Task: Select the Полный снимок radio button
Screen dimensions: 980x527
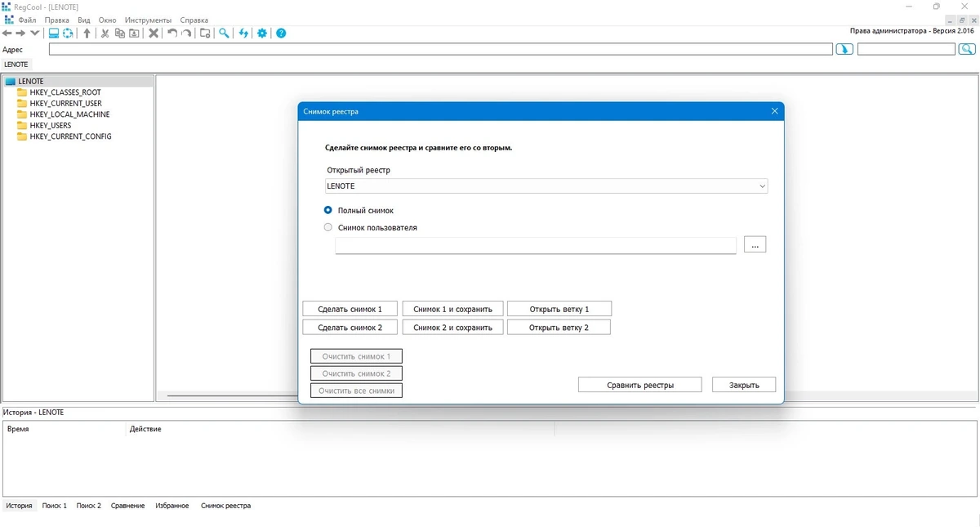Action: (328, 210)
